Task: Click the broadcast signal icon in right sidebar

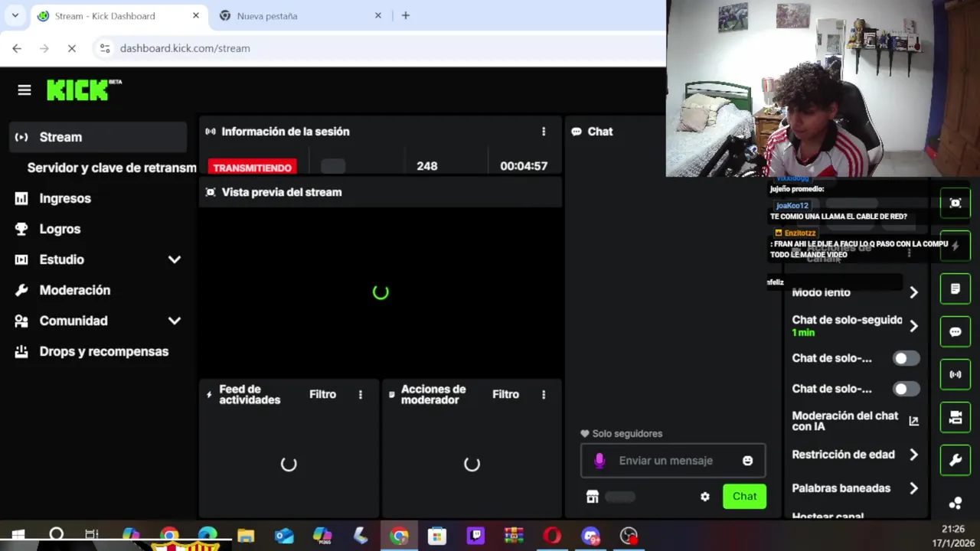Action: 955,375
